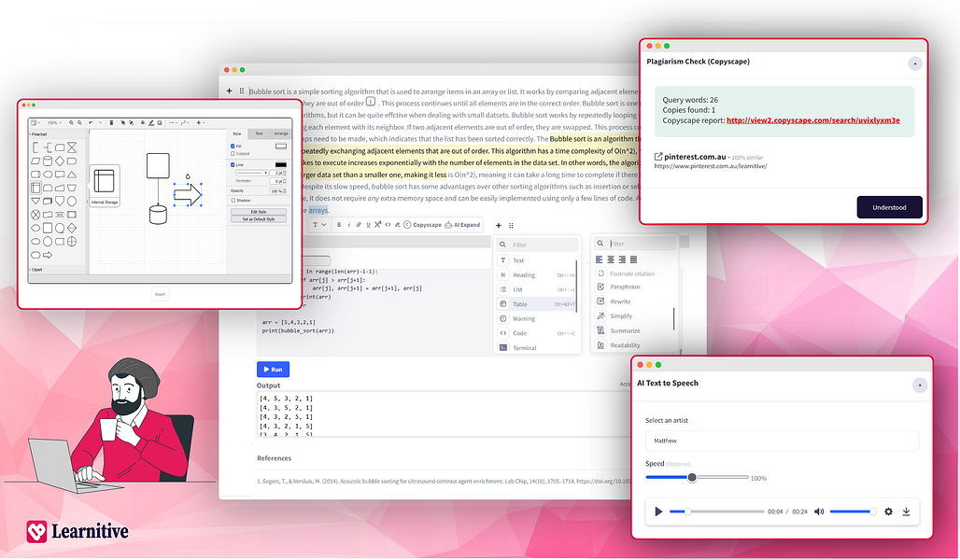The image size is (960, 560).
Task: Expand the Clipart shapes section
Action: click(36, 270)
